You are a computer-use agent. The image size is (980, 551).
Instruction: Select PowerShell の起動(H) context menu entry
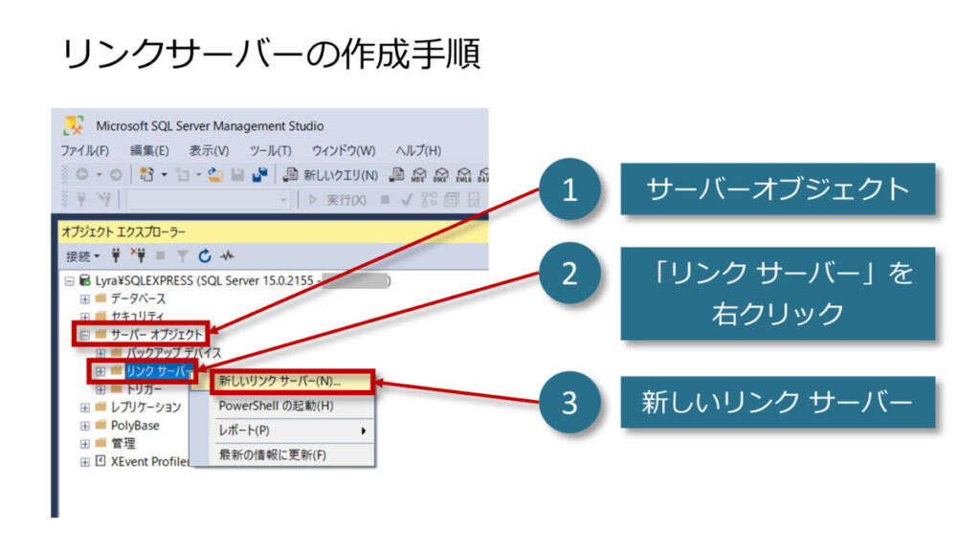pos(276,406)
